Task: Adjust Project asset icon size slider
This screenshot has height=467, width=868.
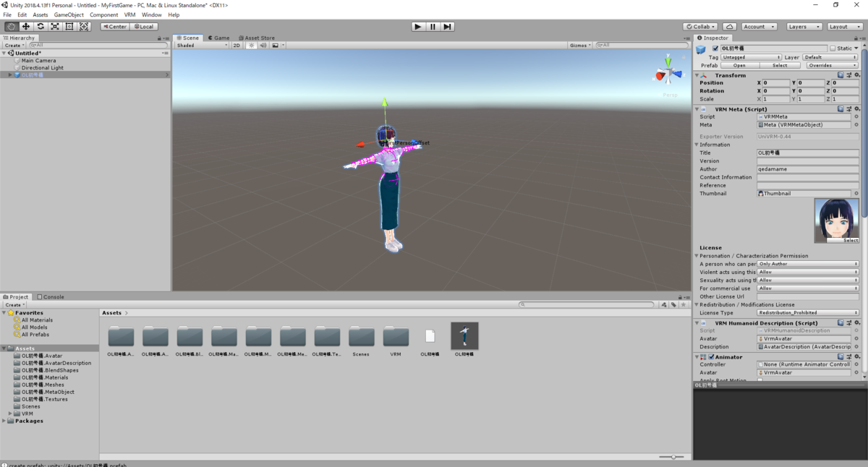Action: tap(672, 457)
